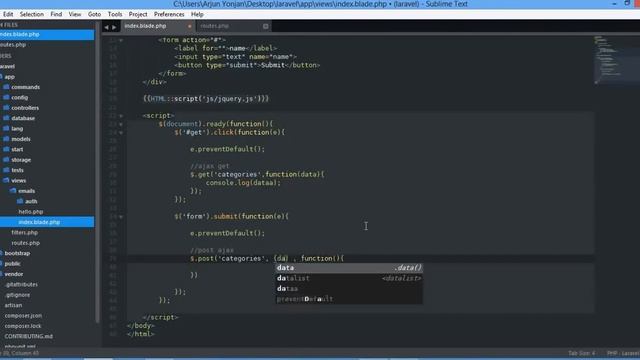Image resolution: width=640 pixels, height=360 pixels.
Task: Open routes.php under app folder
Action: tap(26, 243)
